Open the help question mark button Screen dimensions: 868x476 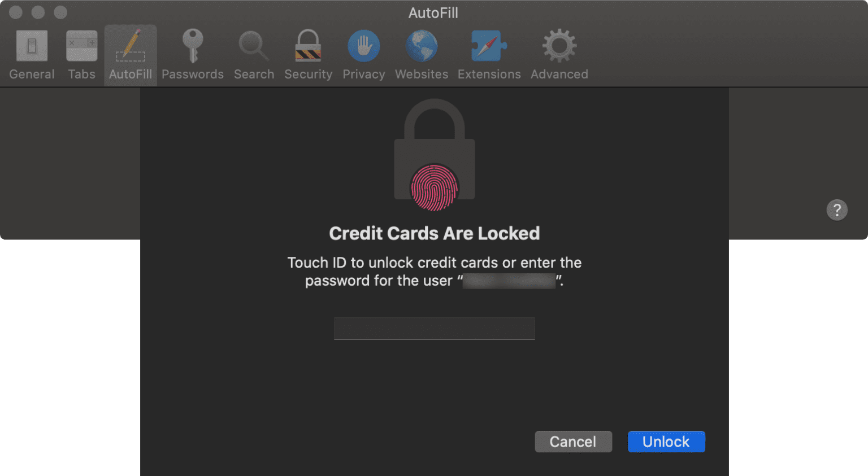click(x=837, y=209)
